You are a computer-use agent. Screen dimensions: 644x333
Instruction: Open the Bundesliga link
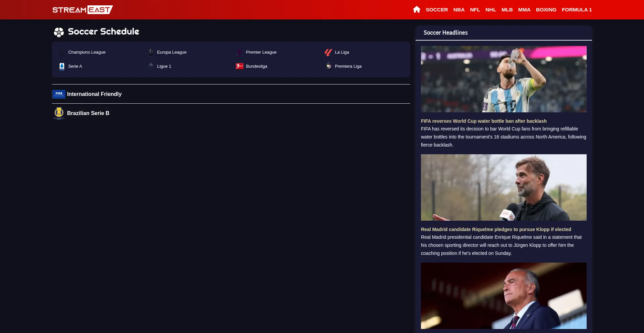coord(257,66)
